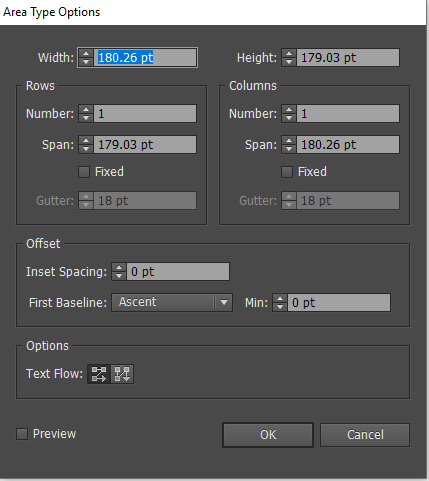The image size is (429, 481).
Task: Click the Width input field
Action: point(145,58)
